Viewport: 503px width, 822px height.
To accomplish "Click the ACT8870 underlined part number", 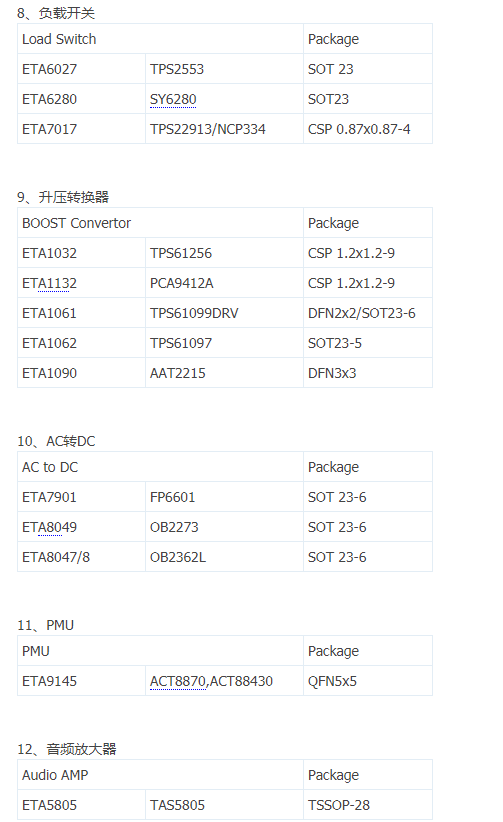I will [178, 681].
